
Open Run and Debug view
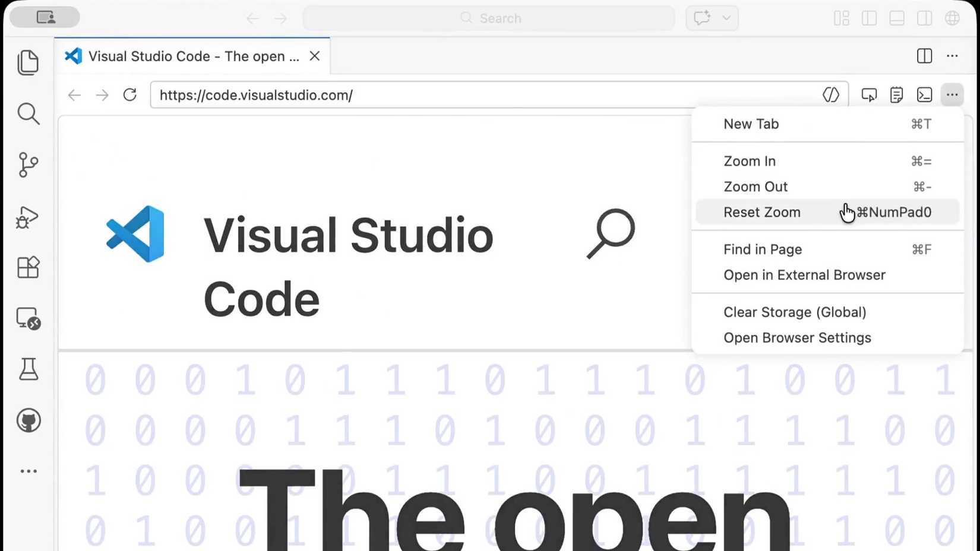[x=27, y=217]
